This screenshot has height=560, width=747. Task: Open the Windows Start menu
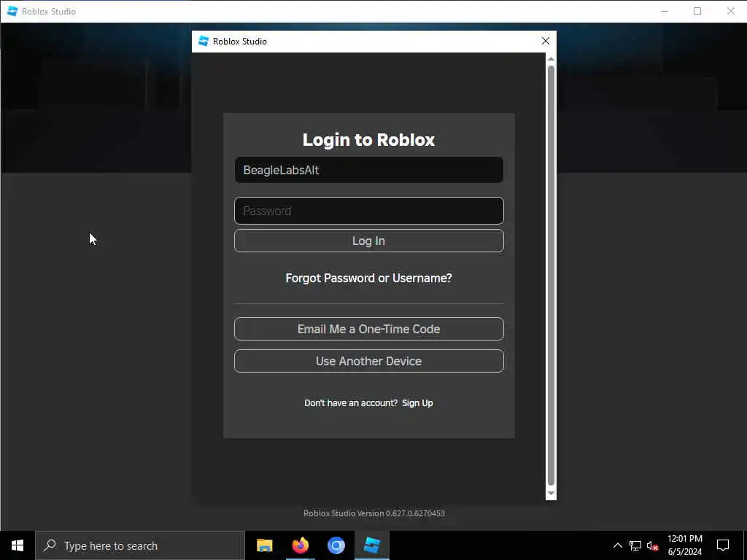pos(18,545)
